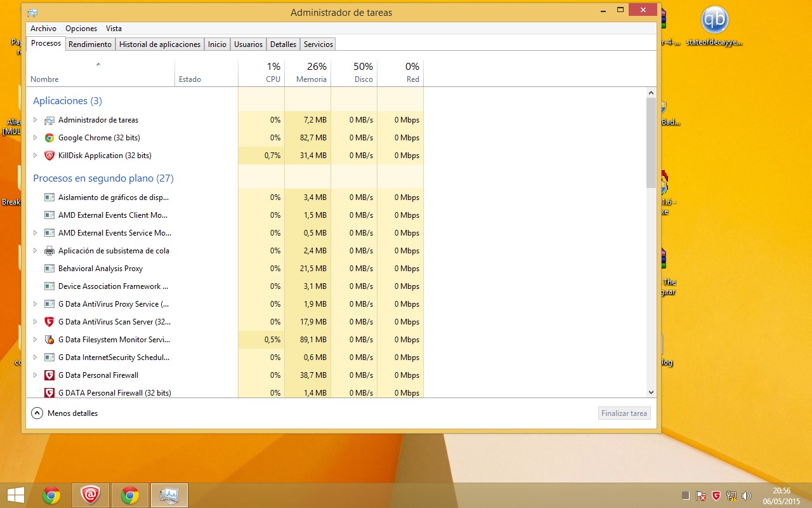
Task: Expand the KillDisk Application process group
Action: point(36,156)
